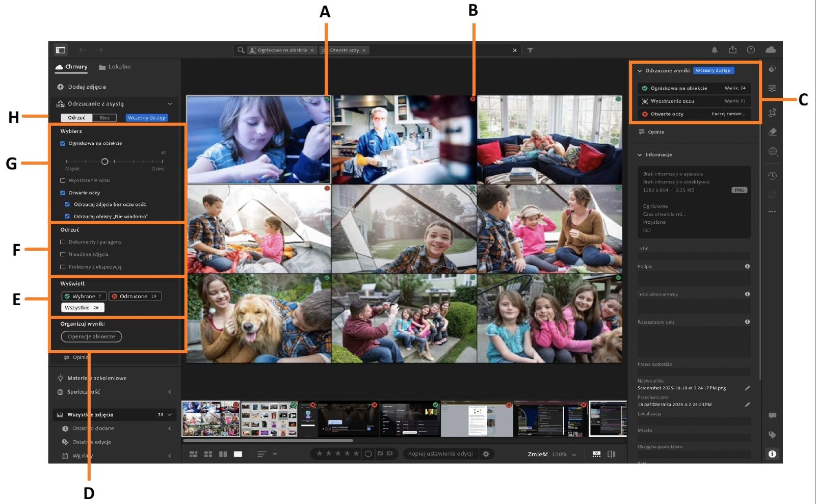Enable the Wyostrzenie oczu checkbox

pos(63,180)
